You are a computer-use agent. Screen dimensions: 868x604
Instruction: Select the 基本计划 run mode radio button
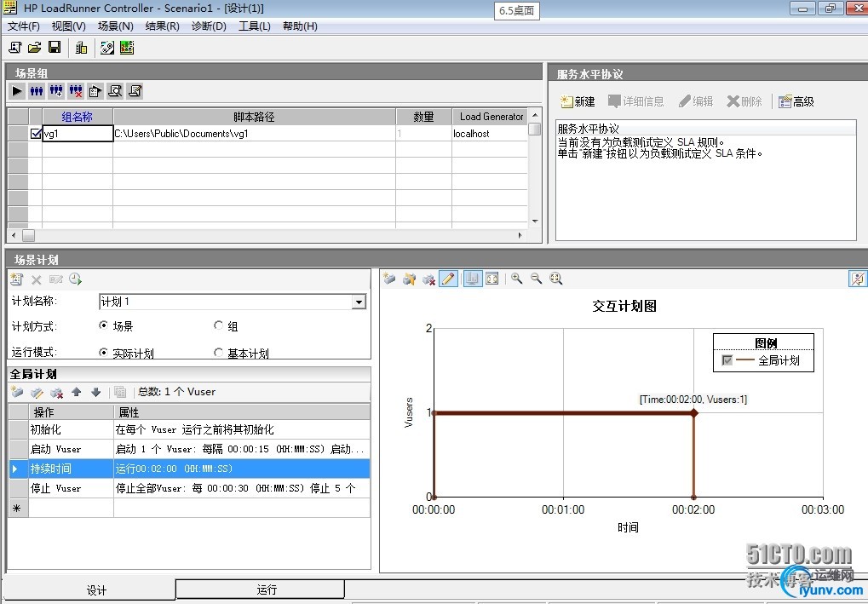click(x=218, y=352)
